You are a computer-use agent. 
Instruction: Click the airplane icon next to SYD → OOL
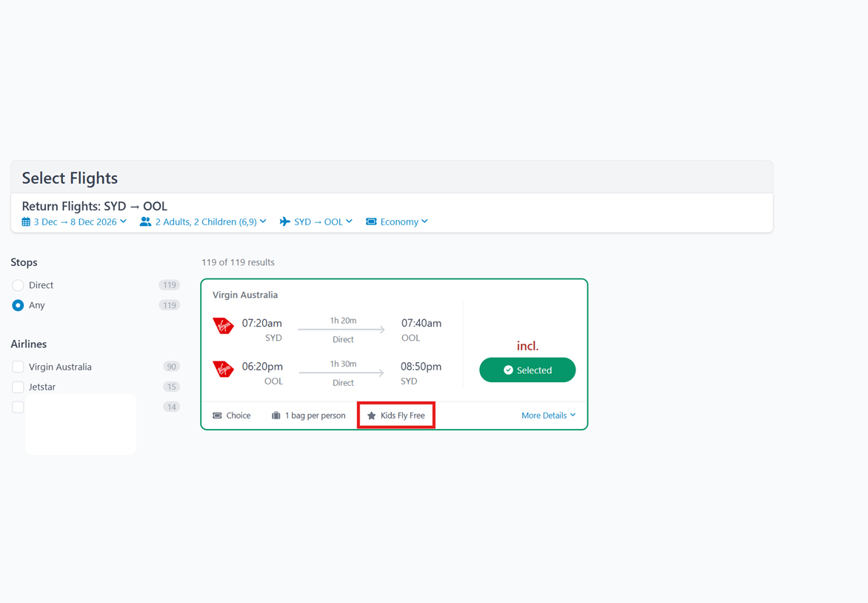click(284, 221)
